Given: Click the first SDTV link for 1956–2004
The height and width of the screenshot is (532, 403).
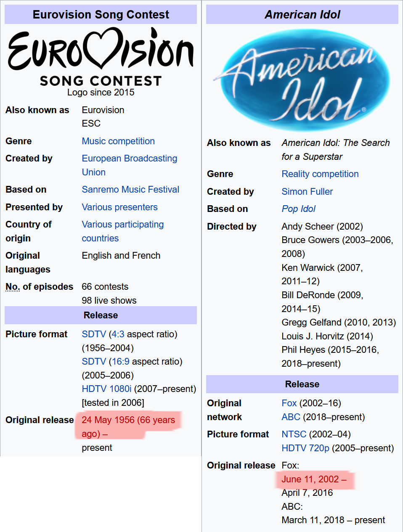Looking at the screenshot, I should pyautogui.click(x=94, y=334).
